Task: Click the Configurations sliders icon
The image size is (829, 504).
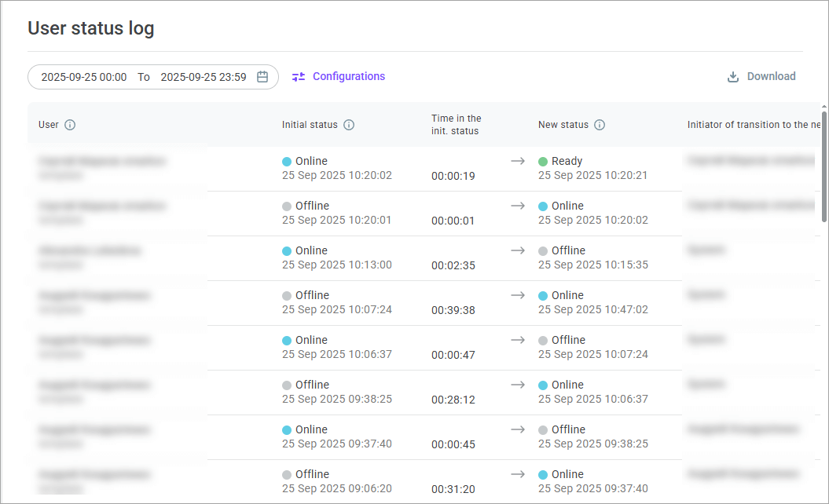Action: (x=299, y=77)
